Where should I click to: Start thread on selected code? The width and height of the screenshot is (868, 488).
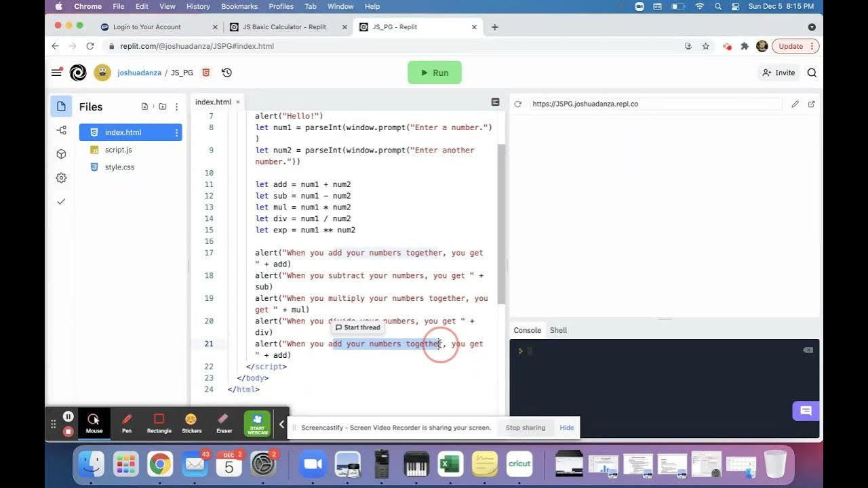click(357, 327)
